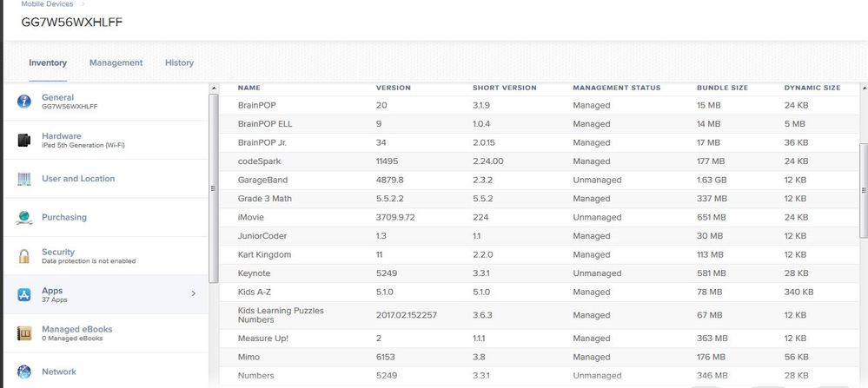
Task: Select the Mimo app name
Action: pyautogui.click(x=248, y=357)
